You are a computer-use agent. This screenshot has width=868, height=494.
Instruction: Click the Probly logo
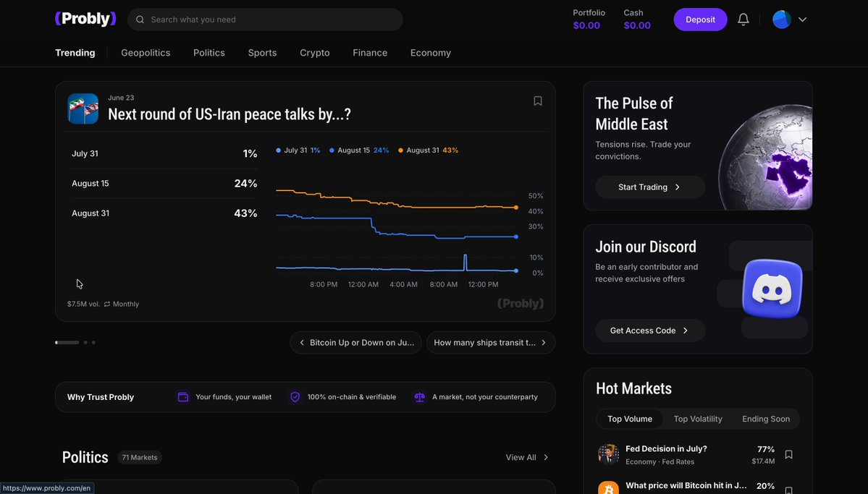pos(85,19)
